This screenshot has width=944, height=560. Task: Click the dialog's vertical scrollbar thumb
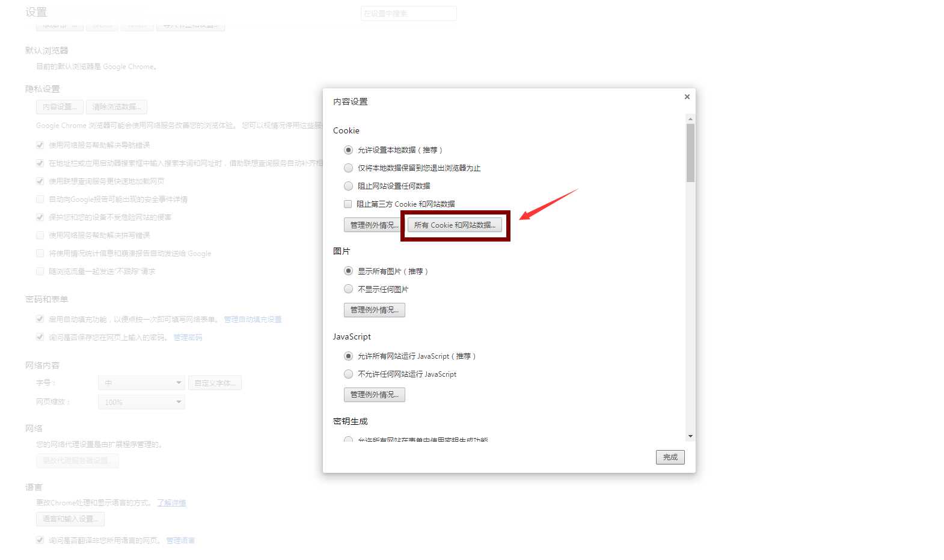(x=690, y=153)
